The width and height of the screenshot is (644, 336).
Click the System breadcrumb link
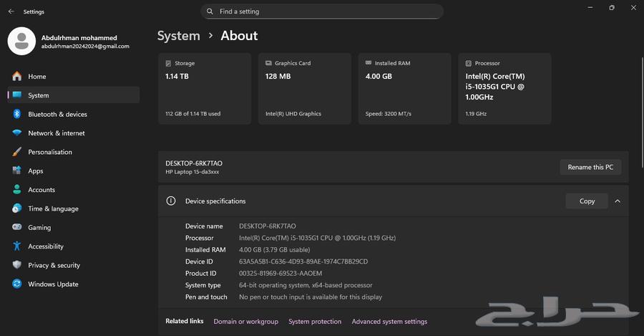(178, 36)
